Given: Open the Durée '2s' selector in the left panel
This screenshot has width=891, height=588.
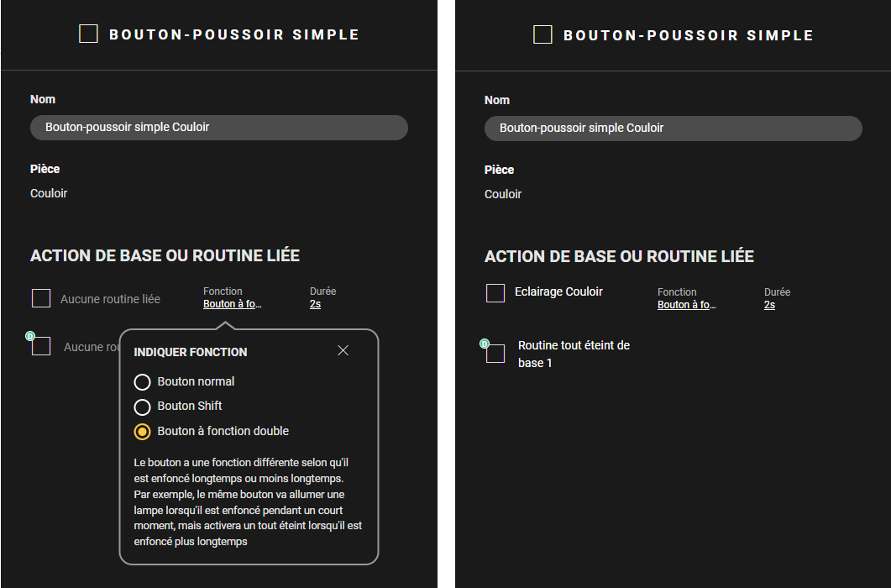Looking at the screenshot, I should pos(315,304).
